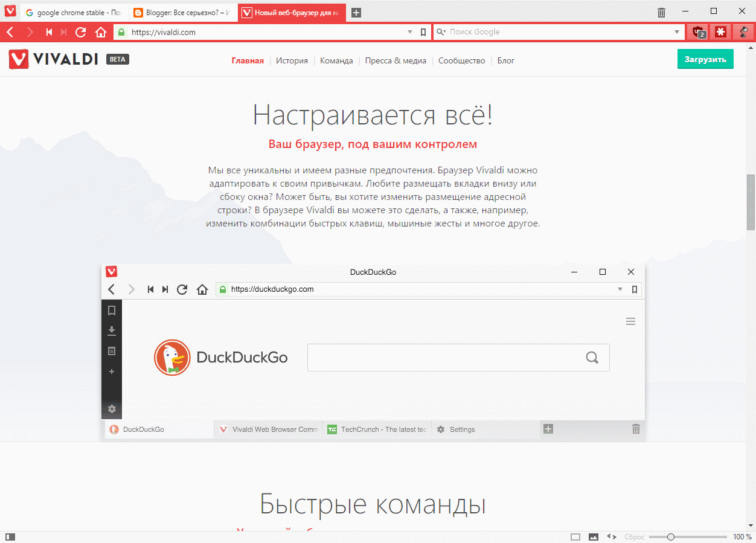Open the Сообщество page link
Screen dimensions: 756x543
coord(462,60)
